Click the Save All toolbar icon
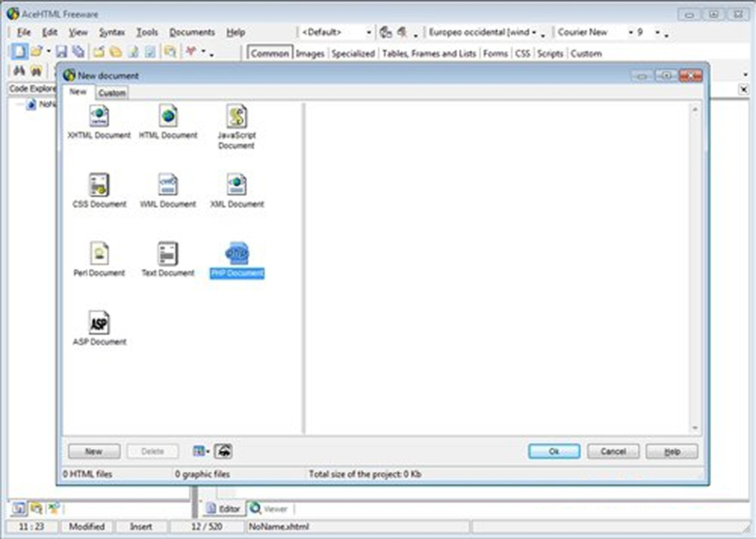This screenshot has height=539, width=756. coord(78,51)
